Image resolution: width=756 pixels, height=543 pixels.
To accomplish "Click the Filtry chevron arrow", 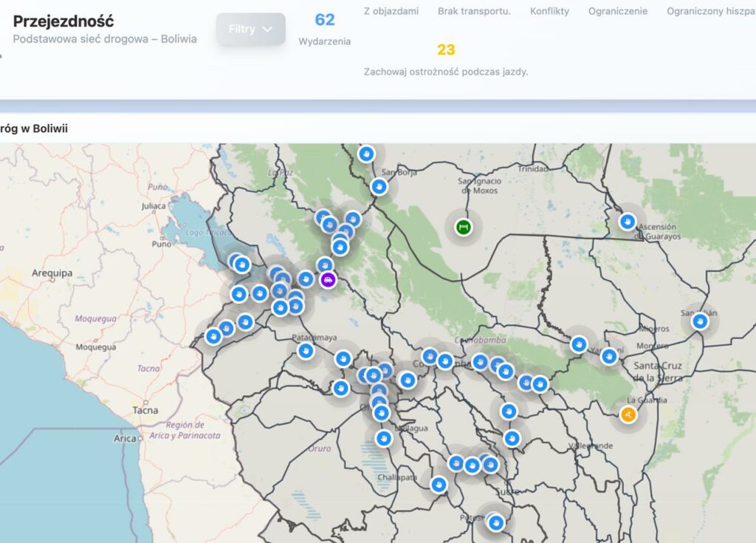I will (267, 29).
